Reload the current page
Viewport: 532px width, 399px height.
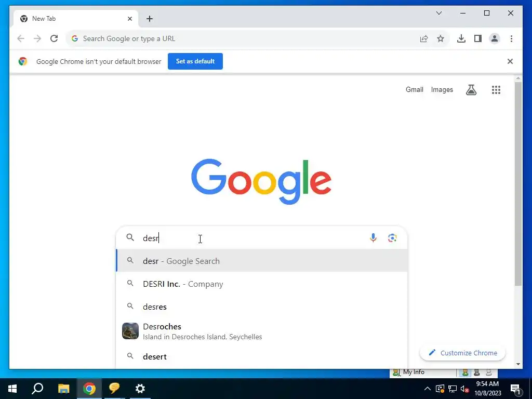54,38
